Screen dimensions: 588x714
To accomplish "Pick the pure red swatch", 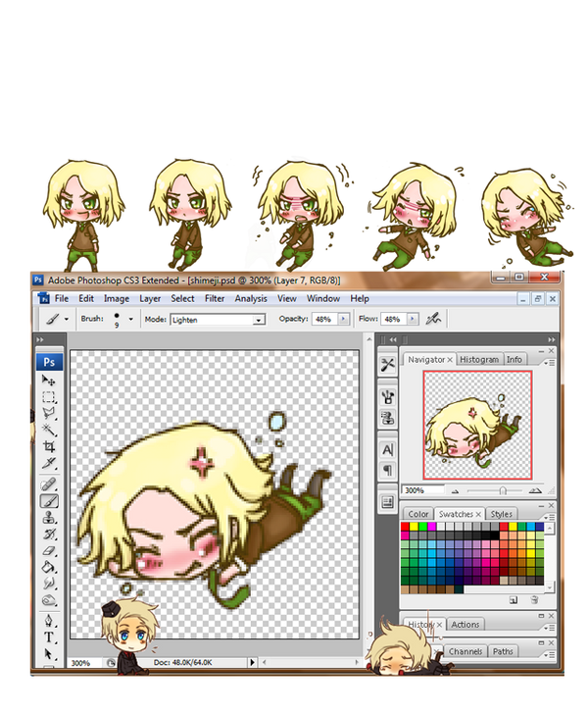I will tap(405, 527).
